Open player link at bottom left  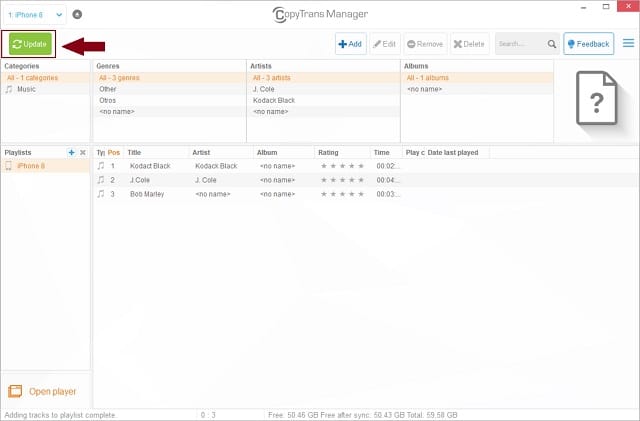(x=52, y=391)
